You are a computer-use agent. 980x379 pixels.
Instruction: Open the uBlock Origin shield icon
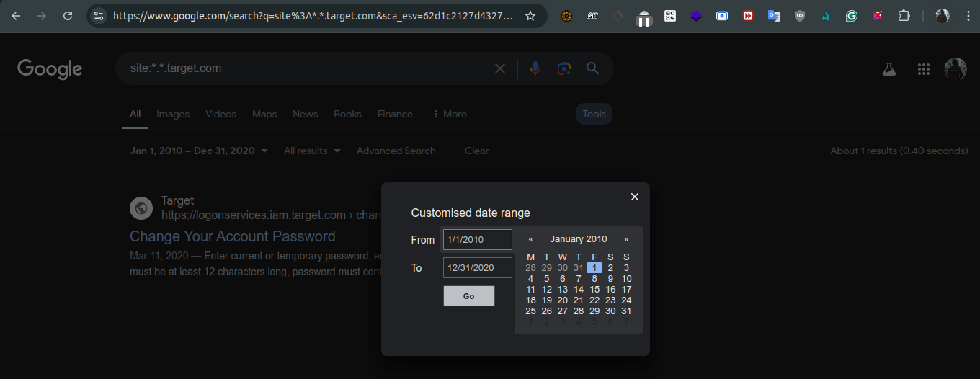coord(800,15)
